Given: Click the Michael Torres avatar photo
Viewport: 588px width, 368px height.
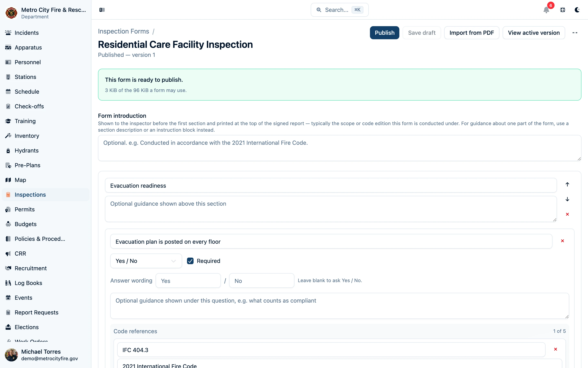Looking at the screenshot, I should coord(11,355).
